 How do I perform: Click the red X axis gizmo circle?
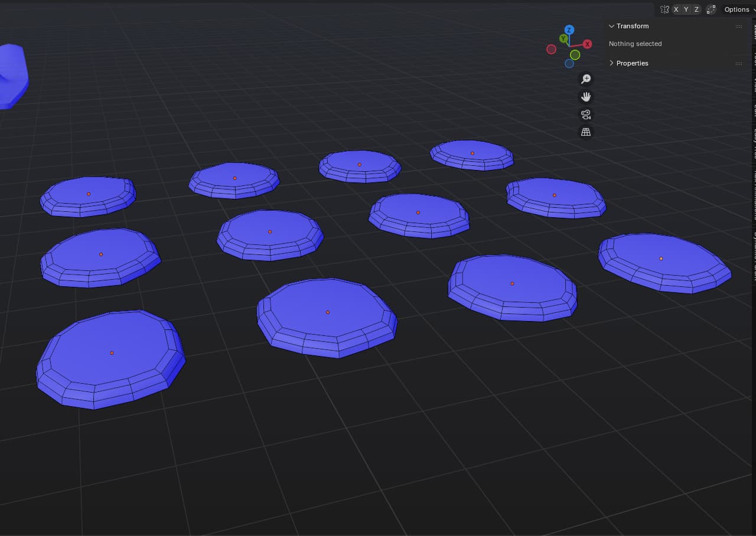point(588,44)
